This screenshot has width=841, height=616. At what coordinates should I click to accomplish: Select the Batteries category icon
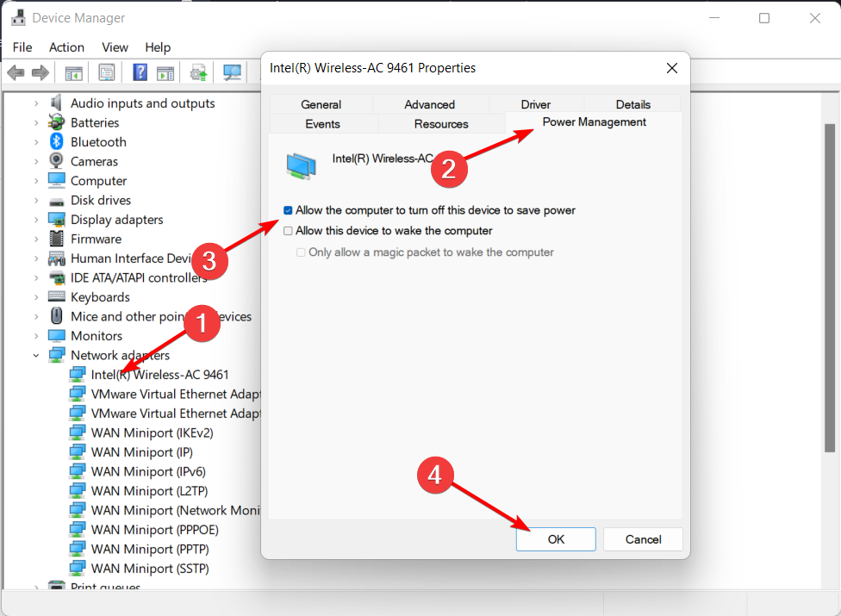pyautogui.click(x=56, y=122)
